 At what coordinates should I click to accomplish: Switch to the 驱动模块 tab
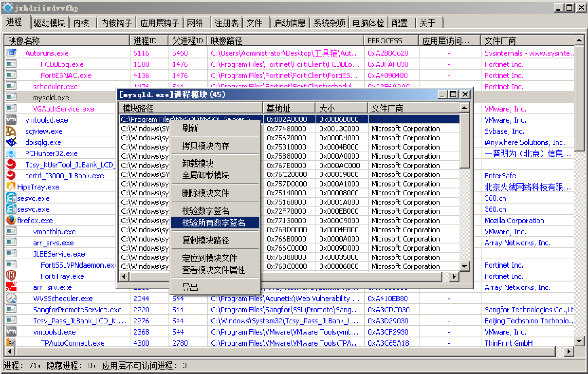pyautogui.click(x=49, y=23)
